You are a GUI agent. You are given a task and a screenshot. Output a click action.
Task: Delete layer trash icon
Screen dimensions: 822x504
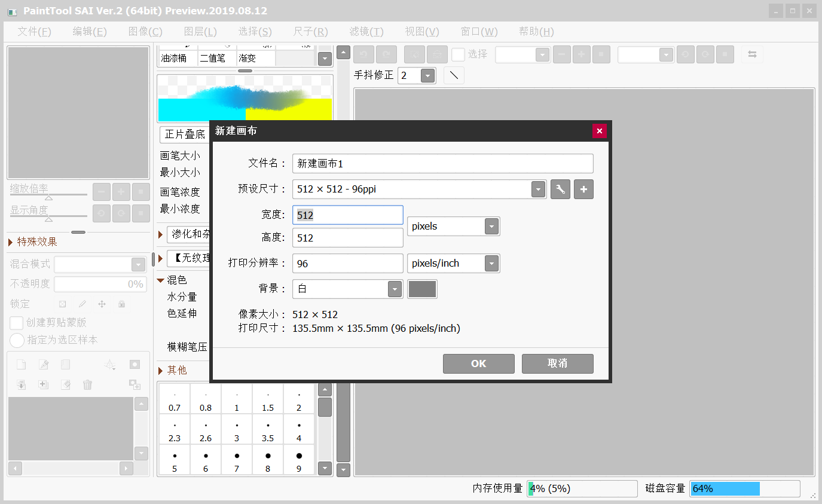point(88,384)
